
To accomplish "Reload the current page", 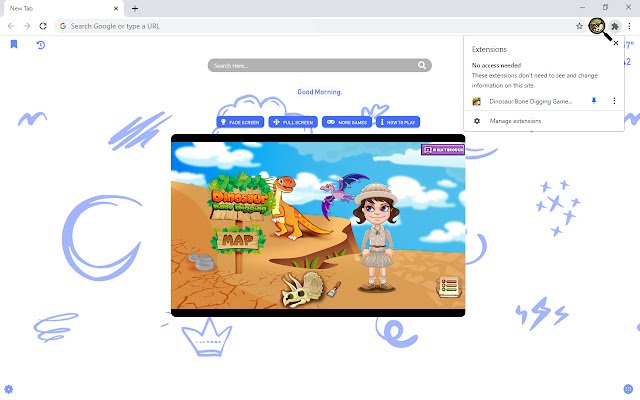I will pos(43,26).
